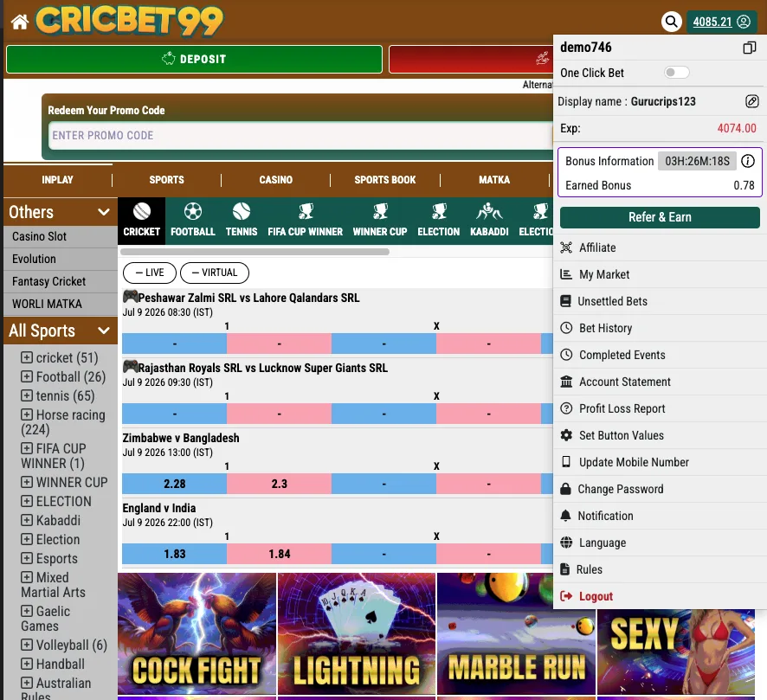Open the COCK FIGHT game thumbnail
The image size is (767, 700).
pyautogui.click(x=197, y=633)
